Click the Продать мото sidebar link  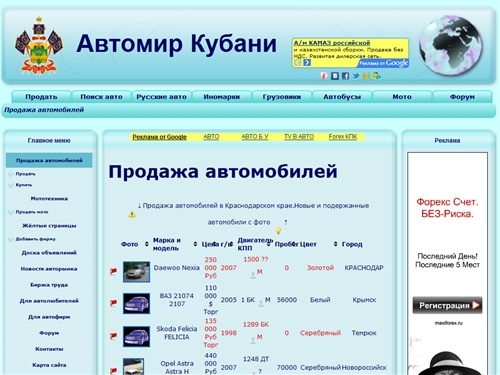pos(32,212)
